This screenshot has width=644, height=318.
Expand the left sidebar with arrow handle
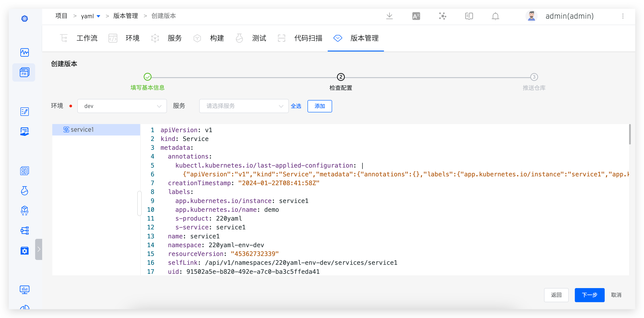tap(39, 249)
